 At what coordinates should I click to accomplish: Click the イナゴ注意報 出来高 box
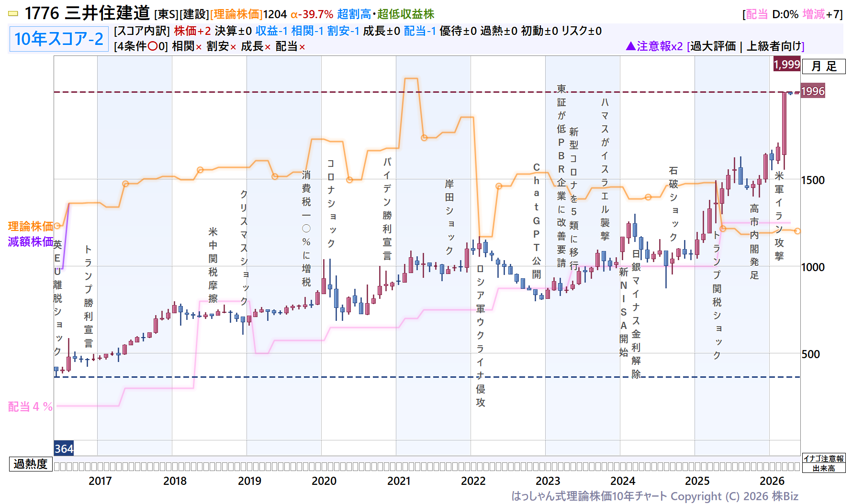(824, 463)
